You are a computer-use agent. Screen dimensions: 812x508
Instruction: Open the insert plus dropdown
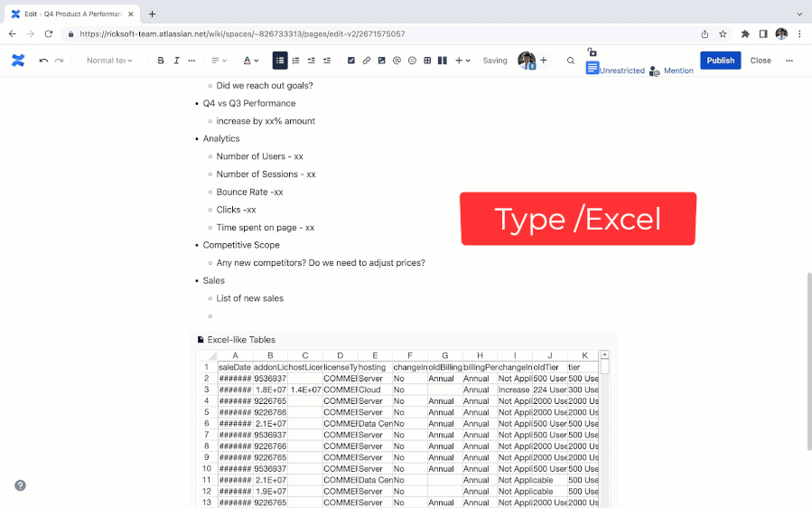click(462, 61)
